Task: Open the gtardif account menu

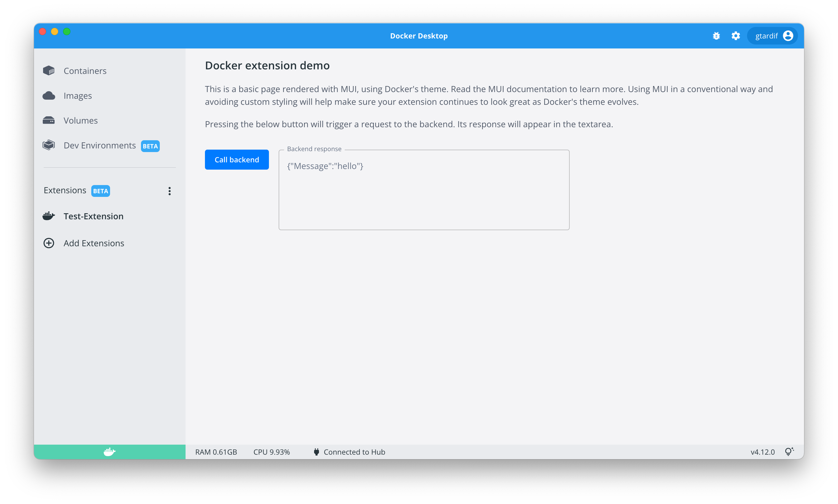Action: (x=773, y=36)
